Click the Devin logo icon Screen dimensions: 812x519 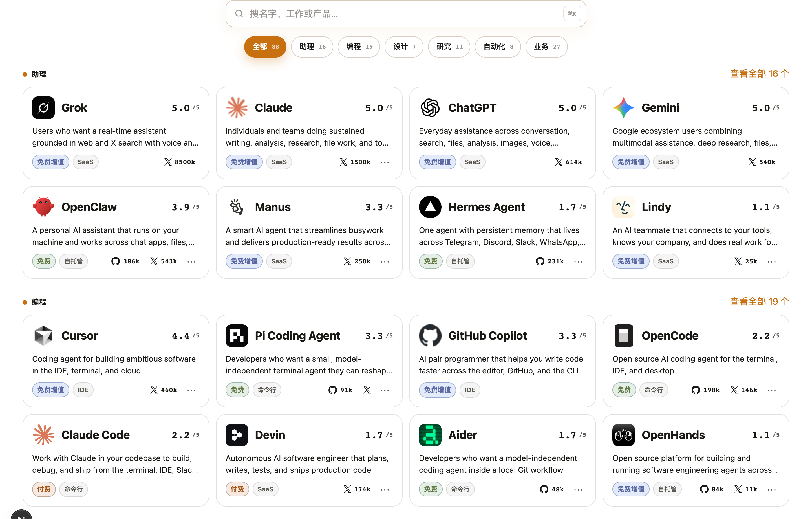point(237,435)
